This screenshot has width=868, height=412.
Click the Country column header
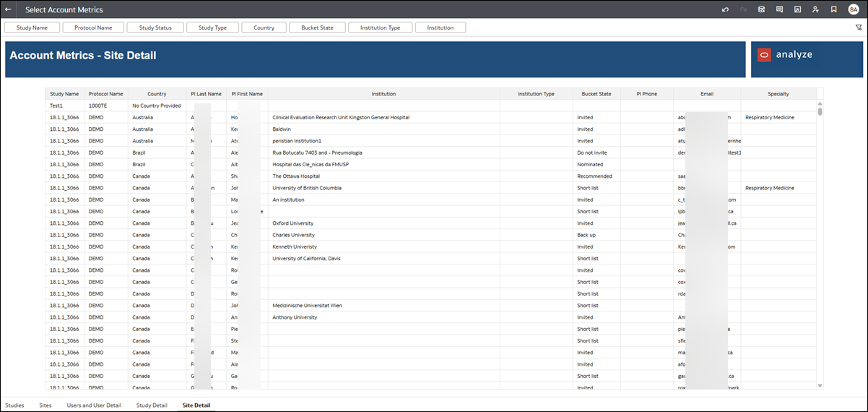(x=157, y=94)
